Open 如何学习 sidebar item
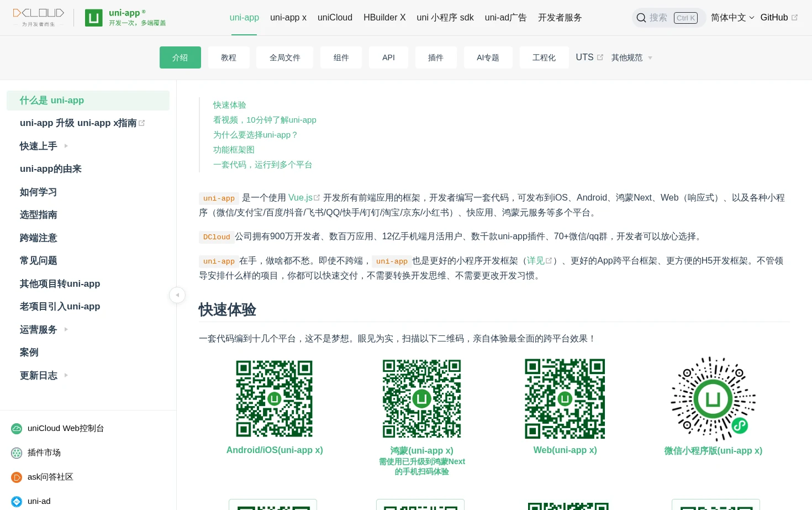812x510 pixels. tap(38, 192)
